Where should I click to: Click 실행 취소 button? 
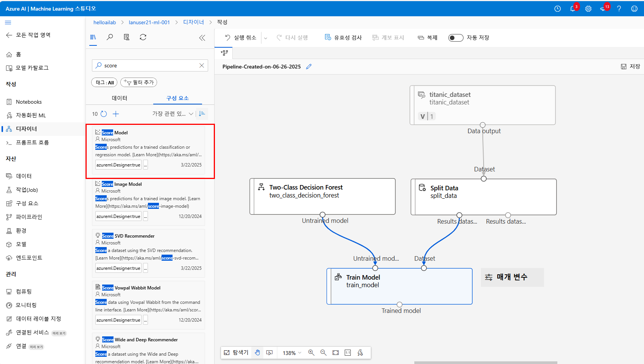click(241, 38)
